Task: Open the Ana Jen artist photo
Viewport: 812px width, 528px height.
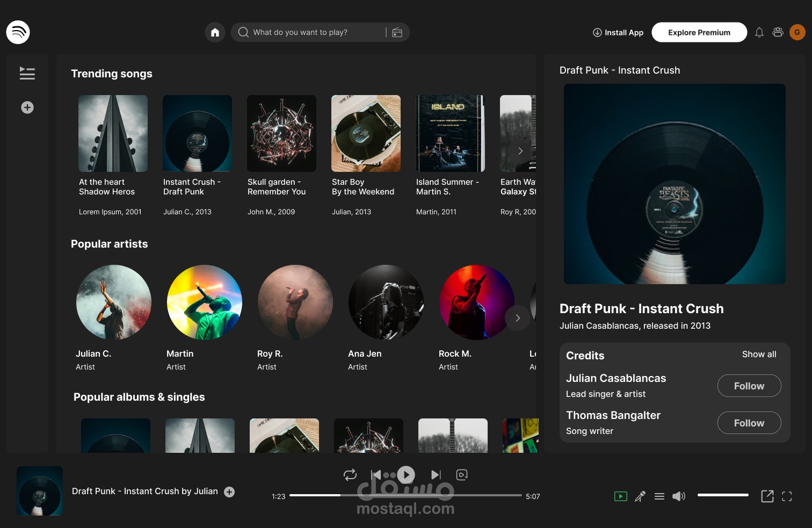Action: tap(386, 302)
